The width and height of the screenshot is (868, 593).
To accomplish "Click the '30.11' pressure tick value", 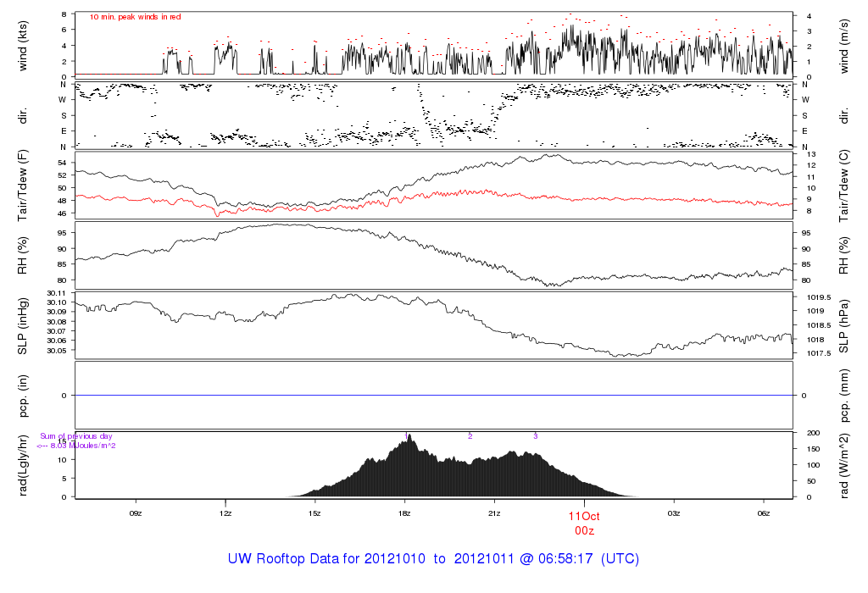I will (57, 293).
